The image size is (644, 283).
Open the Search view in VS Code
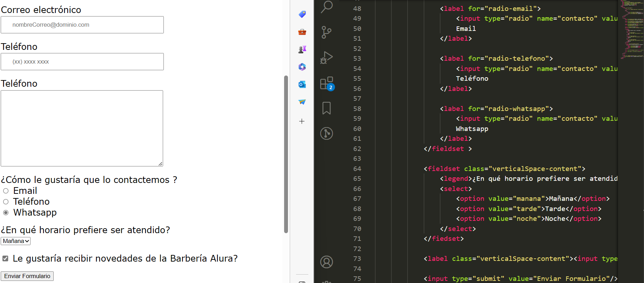coord(327,6)
